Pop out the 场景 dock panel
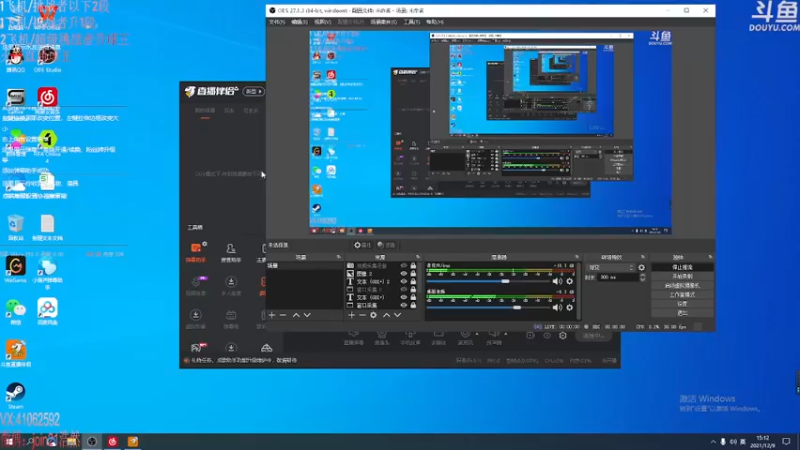The image size is (800, 450). (338, 257)
